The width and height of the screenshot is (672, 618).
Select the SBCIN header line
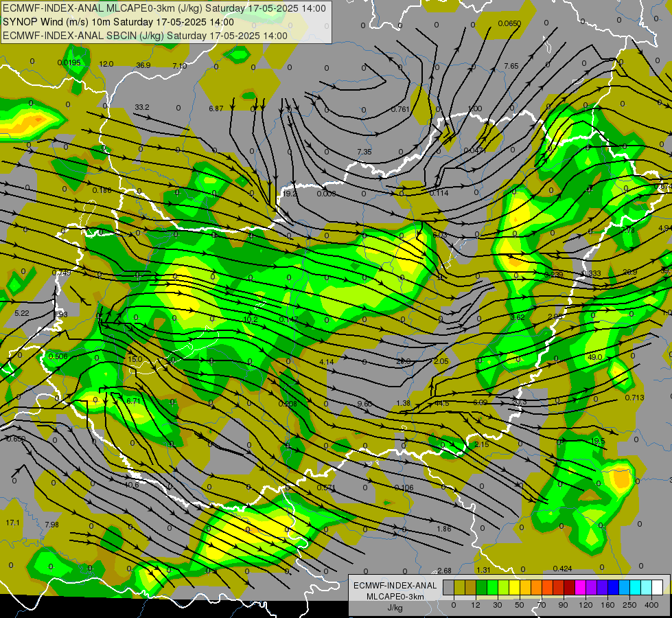click(145, 36)
